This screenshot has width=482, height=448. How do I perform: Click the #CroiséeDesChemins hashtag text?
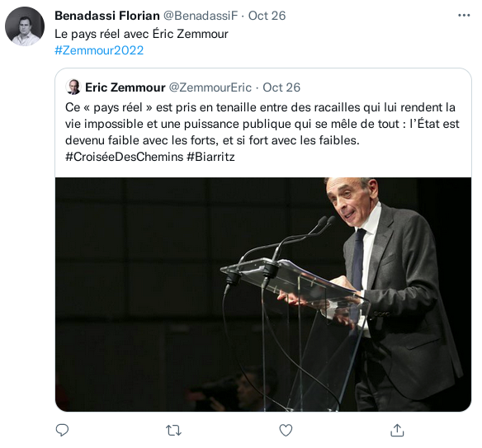tap(124, 157)
